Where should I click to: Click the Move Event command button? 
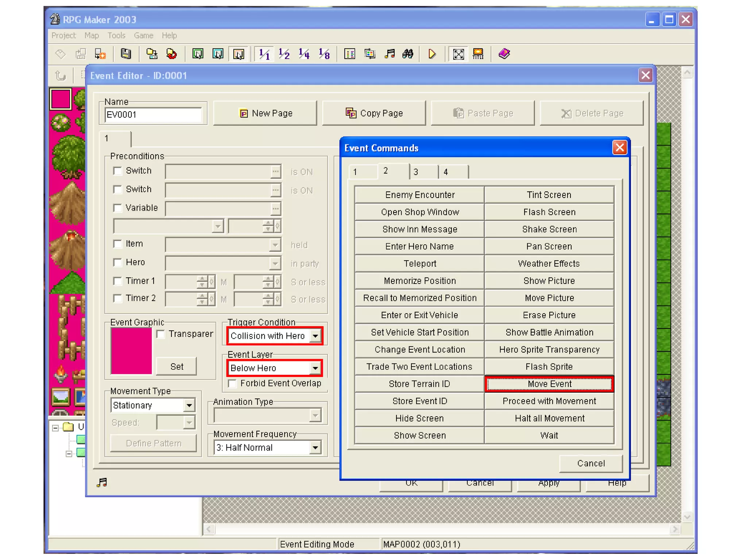549,384
